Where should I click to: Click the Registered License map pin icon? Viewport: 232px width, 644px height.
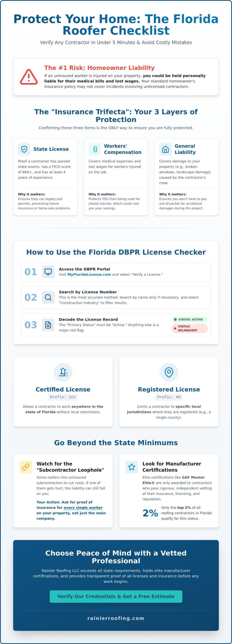click(169, 372)
